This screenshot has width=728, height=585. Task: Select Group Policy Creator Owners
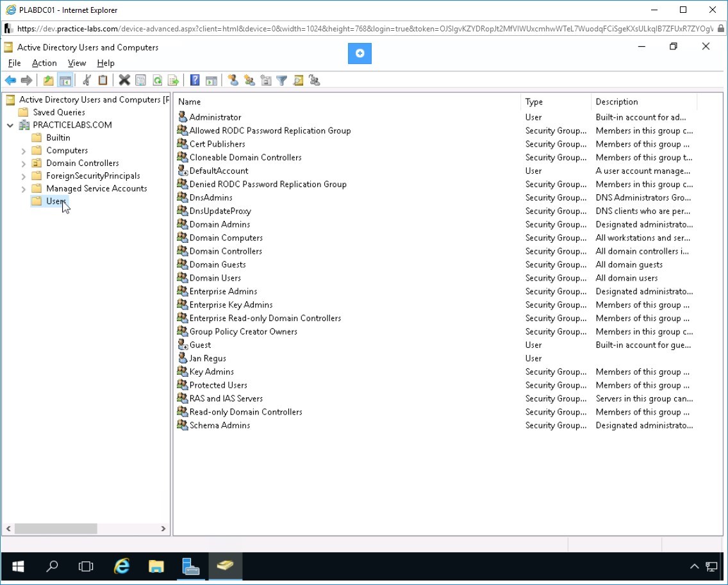[x=244, y=331]
